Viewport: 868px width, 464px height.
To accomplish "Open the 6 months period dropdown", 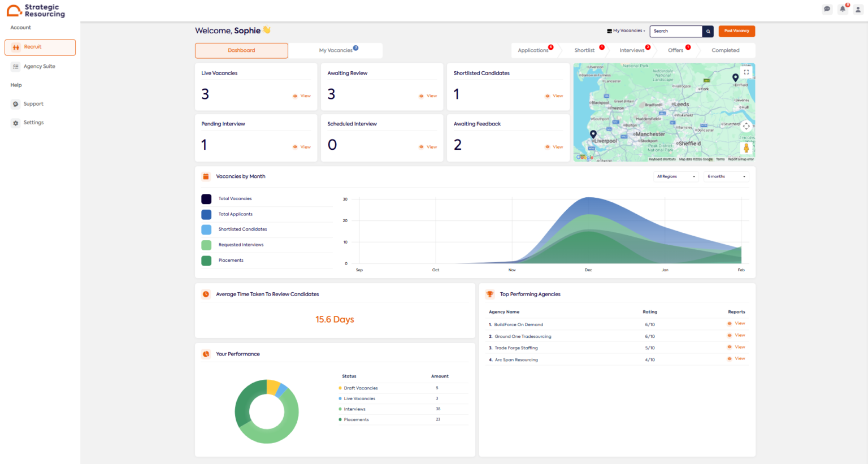I will [726, 176].
